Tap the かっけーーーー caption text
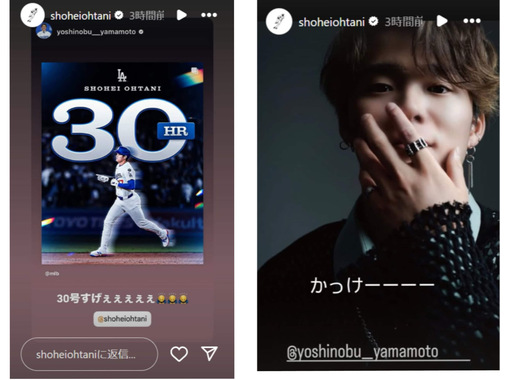Image resolution: width=507 pixels, height=380 pixels. coord(372,285)
